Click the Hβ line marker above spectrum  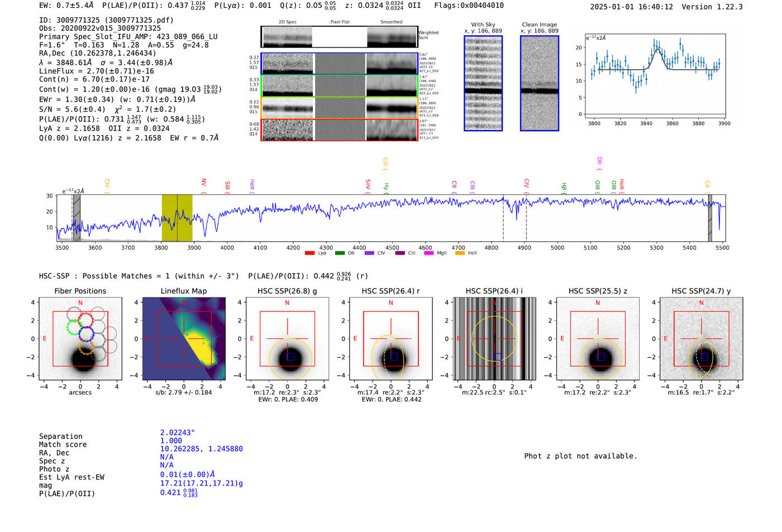pyautogui.click(x=564, y=188)
